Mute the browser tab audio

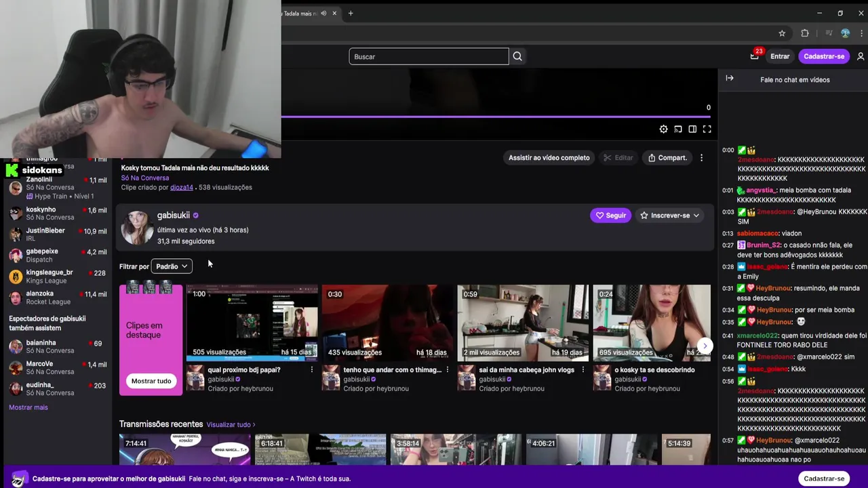pyautogui.click(x=323, y=13)
